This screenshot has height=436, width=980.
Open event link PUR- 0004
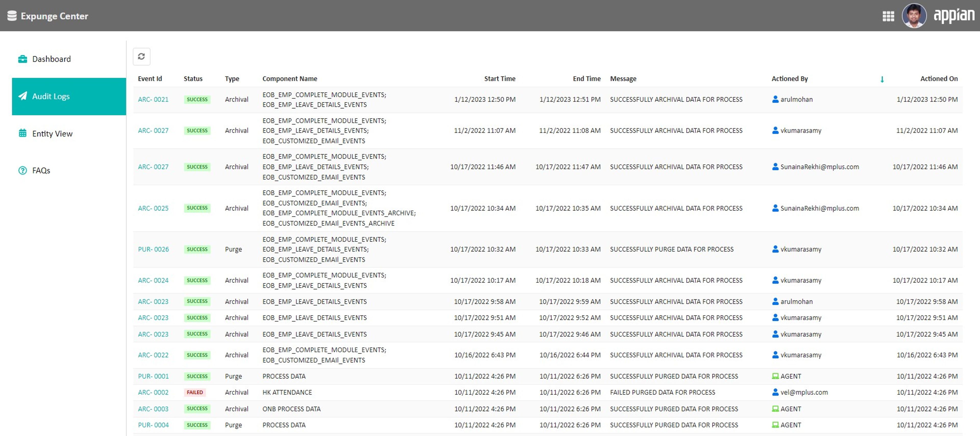[x=153, y=425]
